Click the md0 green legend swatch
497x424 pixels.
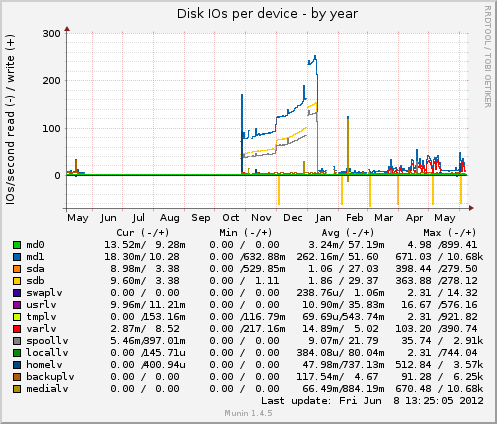17,245
